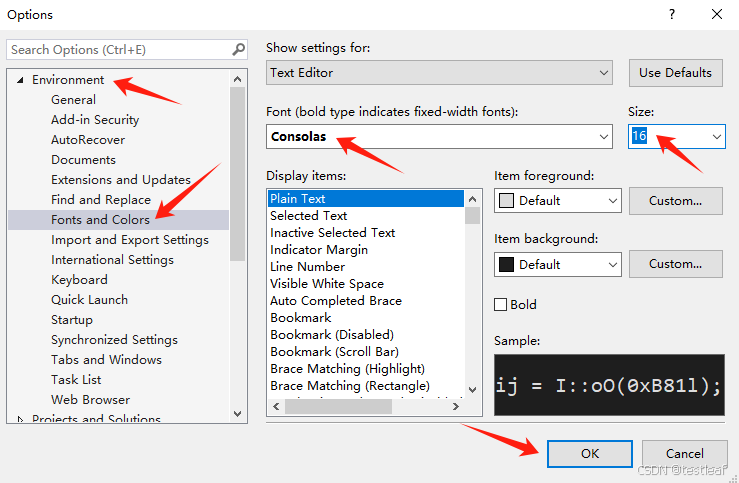Open Import and Export Settings
The height and width of the screenshot is (483, 739).
coord(130,240)
